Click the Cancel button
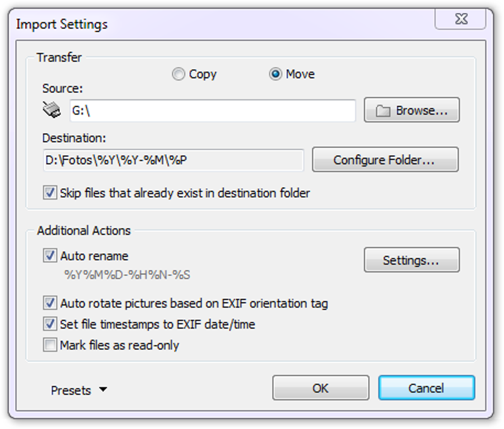Viewport: 504px width, 429px height. coord(426,388)
